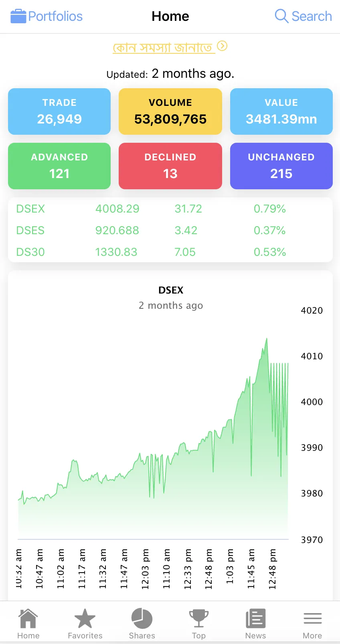Tap the Home house icon in tab bar

pos(28,618)
